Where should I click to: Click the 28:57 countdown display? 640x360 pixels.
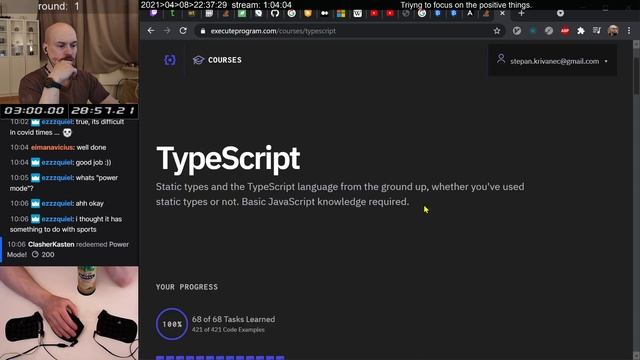point(103,111)
